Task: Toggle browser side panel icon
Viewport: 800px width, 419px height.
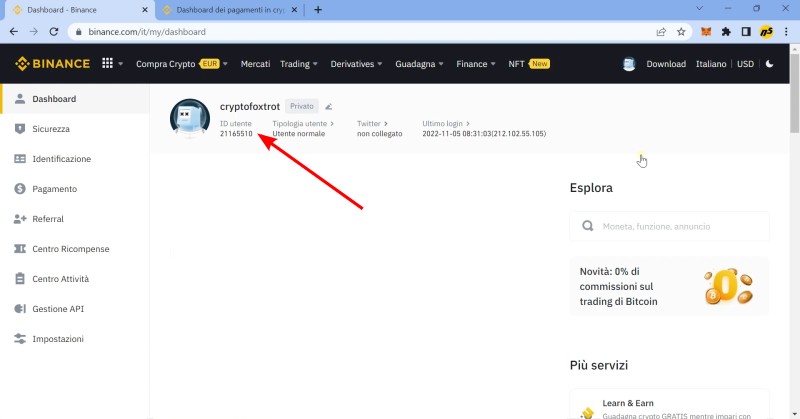Action: (x=746, y=32)
